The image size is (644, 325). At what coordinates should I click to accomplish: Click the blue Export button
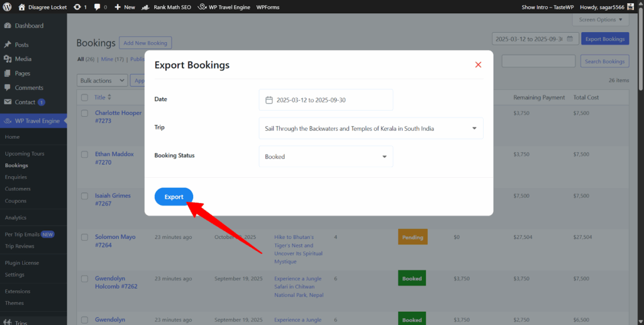pyautogui.click(x=174, y=197)
